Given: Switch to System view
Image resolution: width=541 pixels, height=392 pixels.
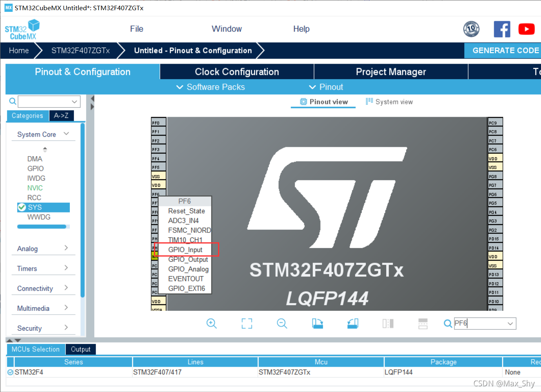Looking at the screenshot, I should click(389, 102).
